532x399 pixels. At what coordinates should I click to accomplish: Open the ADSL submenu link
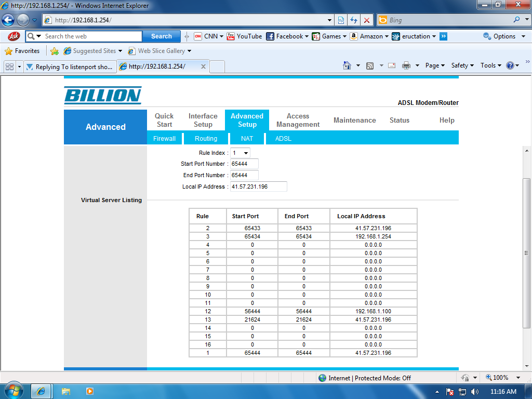(283, 138)
